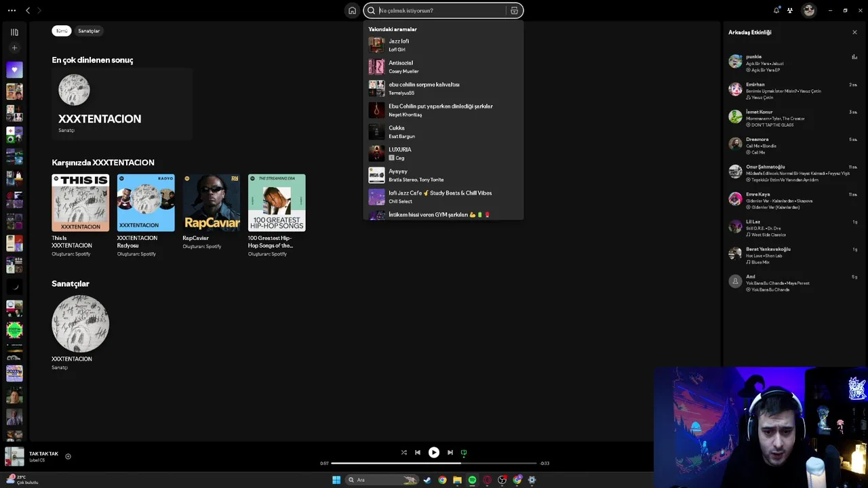This screenshot has width=868, height=488.
Task: Open XXXTENTACION top result card
Action: (x=122, y=104)
